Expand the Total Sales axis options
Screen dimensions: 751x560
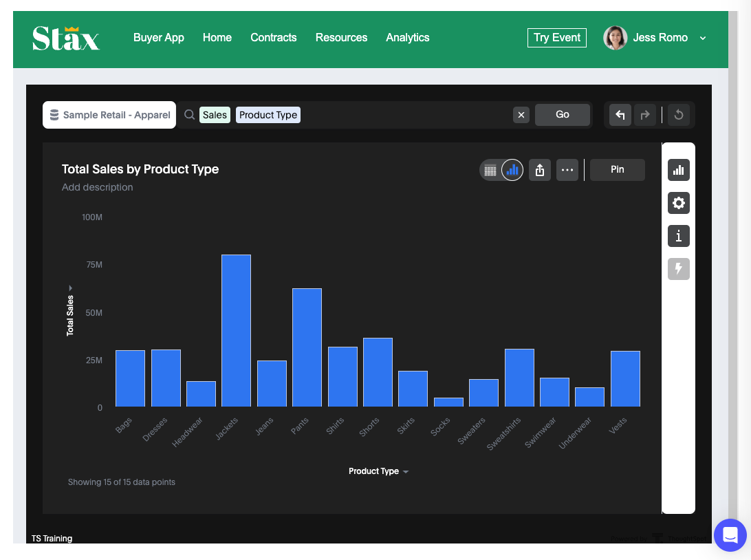coord(69,288)
